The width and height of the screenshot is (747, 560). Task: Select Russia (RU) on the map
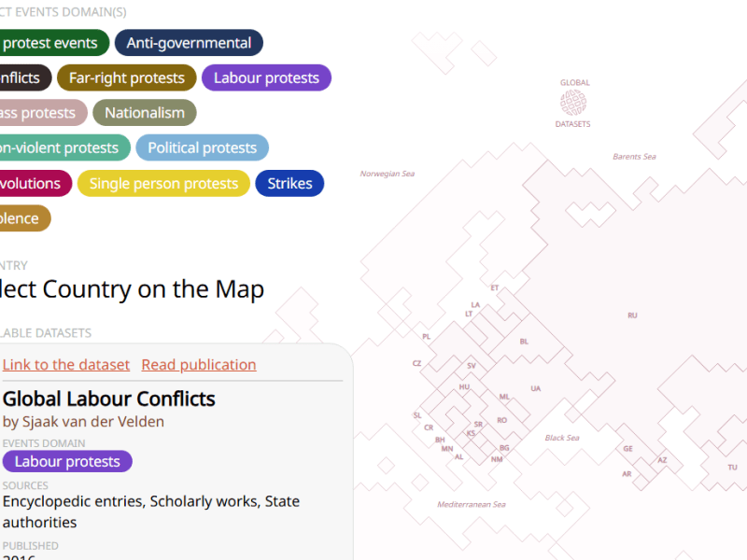pos(632,315)
